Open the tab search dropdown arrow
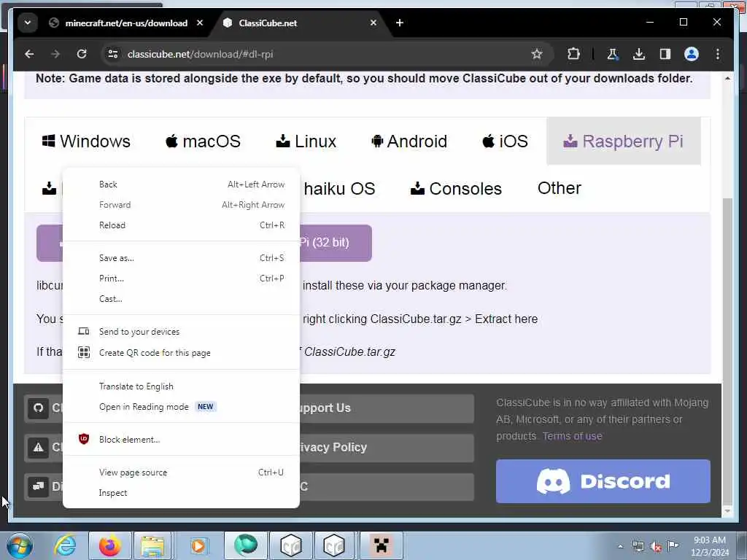Screen dimensions: 747x560 pyautogui.click(x=28, y=23)
